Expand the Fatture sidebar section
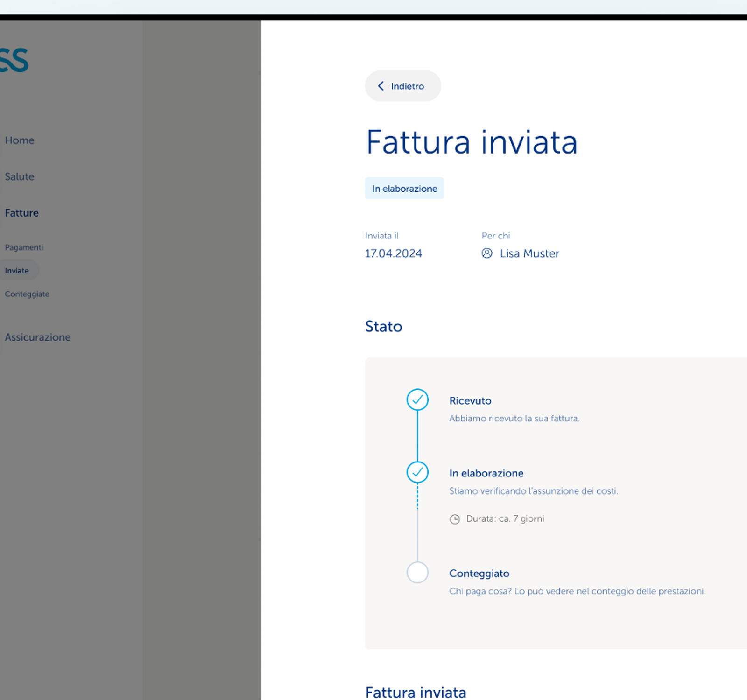Viewport: 747px width, 700px height. click(x=21, y=213)
